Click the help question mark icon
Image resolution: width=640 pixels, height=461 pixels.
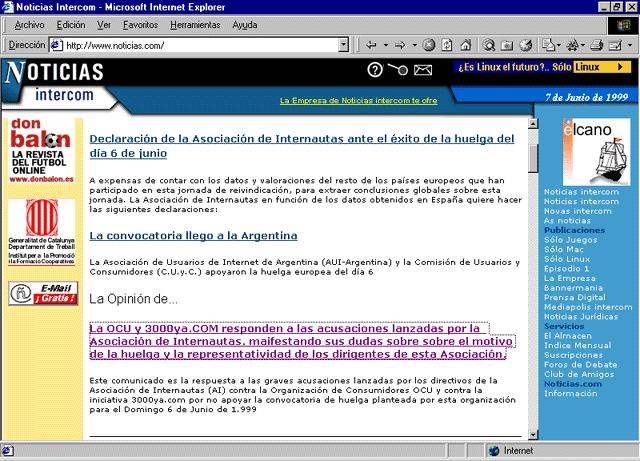(x=375, y=70)
